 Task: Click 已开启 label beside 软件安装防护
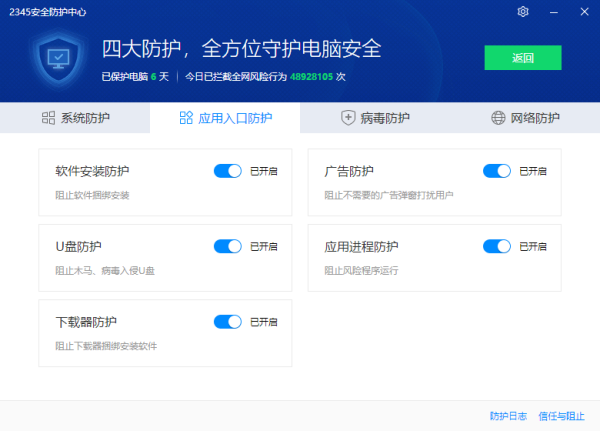tap(264, 171)
